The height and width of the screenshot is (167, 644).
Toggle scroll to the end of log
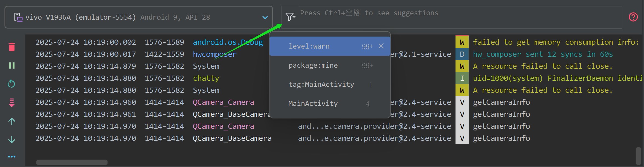click(12, 103)
